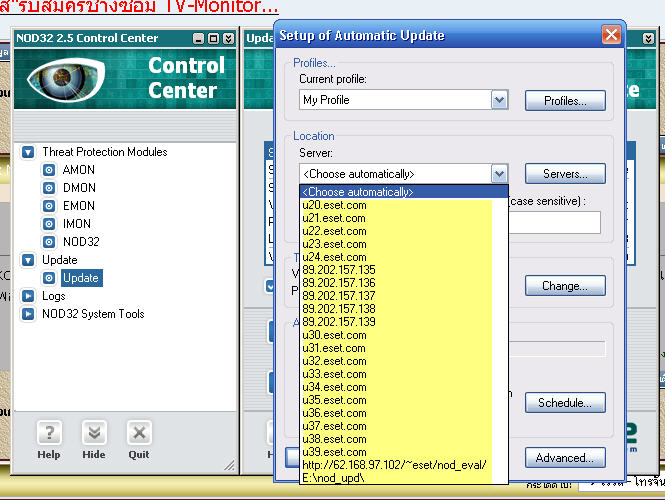Click the EMON module icon
Screen dimensions: 665x500
49,206
